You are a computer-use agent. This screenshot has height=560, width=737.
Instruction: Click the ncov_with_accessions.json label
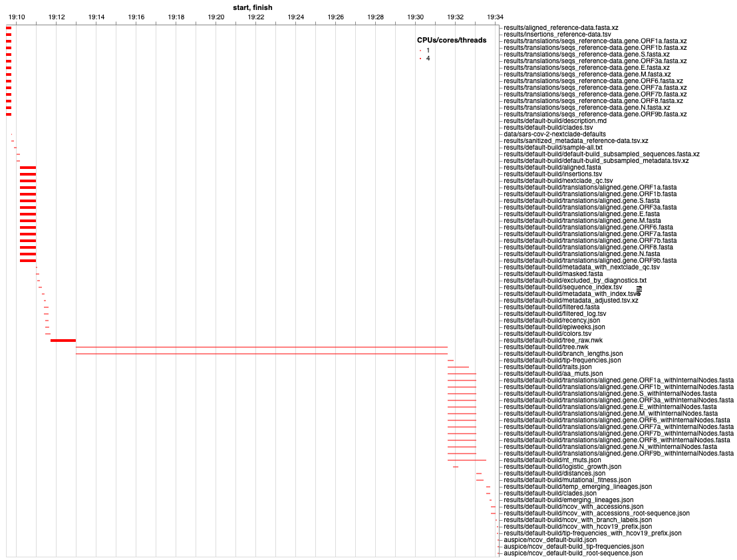pyautogui.click(x=573, y=507)
